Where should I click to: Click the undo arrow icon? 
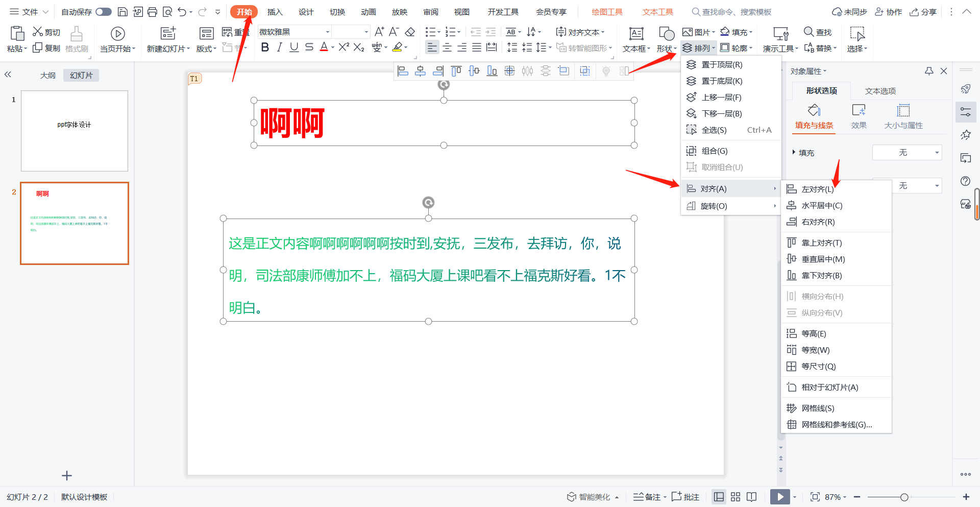[182, 12]
